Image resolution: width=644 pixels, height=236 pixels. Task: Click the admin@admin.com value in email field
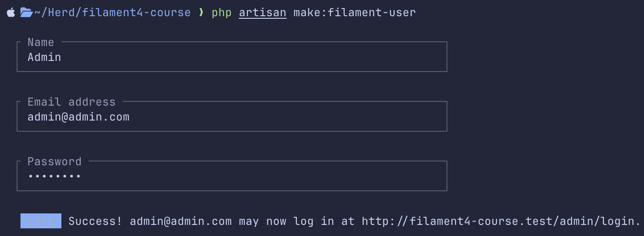(x=78, y=117)
